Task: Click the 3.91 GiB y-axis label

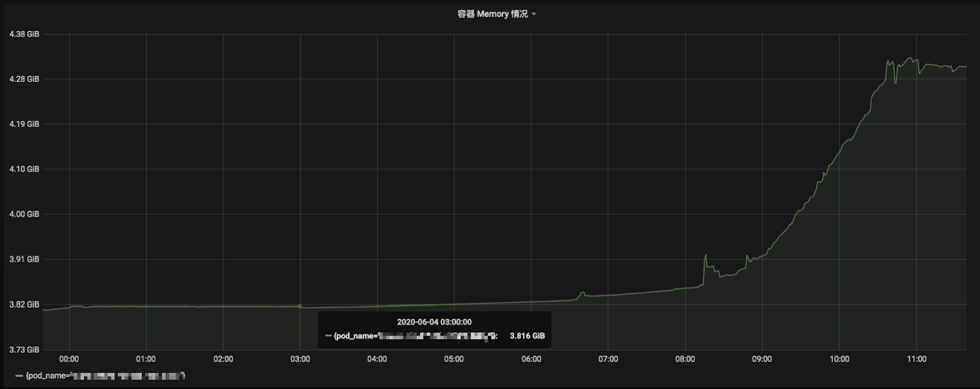Action: click(24, 259)
